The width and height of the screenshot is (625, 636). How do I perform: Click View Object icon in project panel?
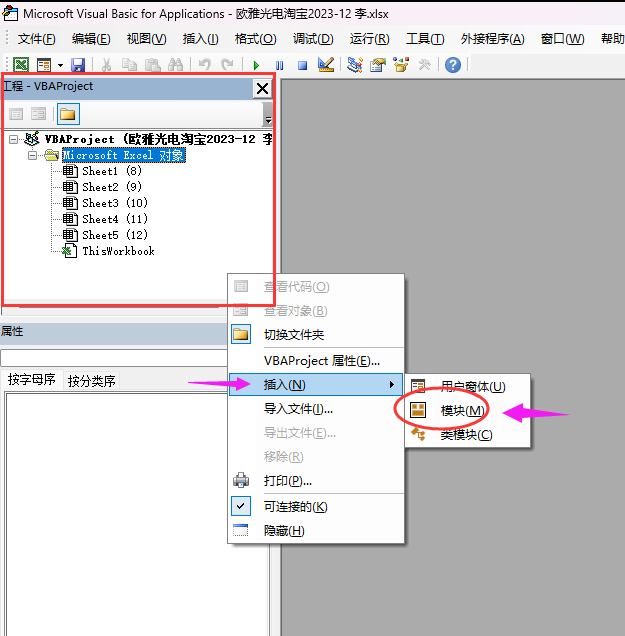tap(39, 114)
